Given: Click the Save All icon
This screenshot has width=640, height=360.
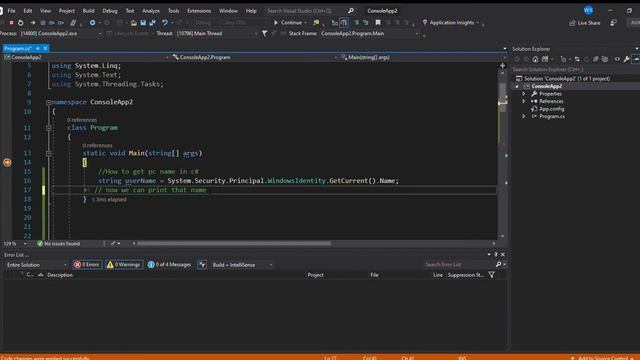Looking at the screenshot, I should tap(152, 22).
